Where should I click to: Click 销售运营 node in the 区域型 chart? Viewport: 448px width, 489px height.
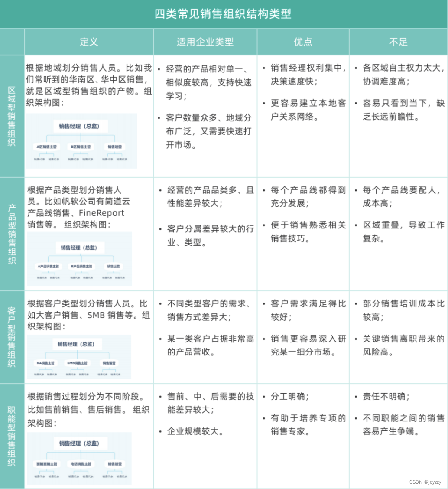(115, 147)
